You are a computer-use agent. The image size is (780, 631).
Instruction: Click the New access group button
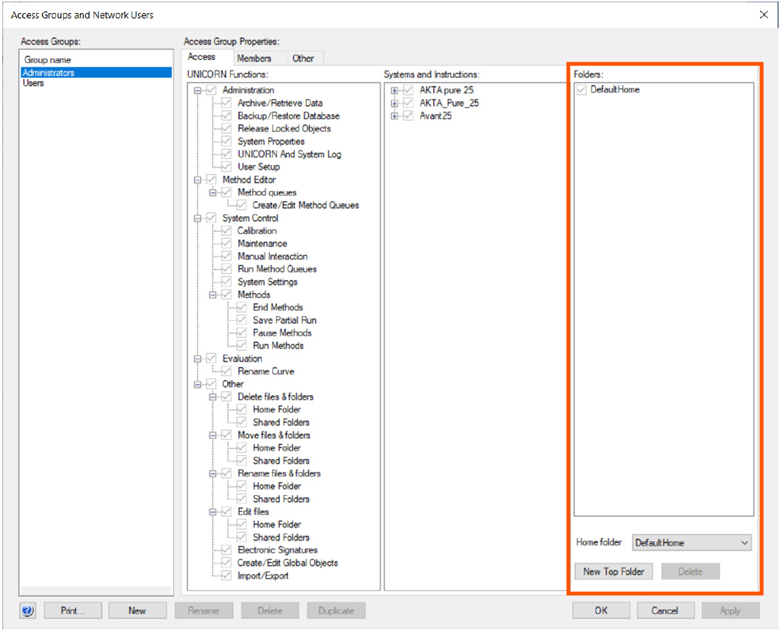[x=137, y=610]
